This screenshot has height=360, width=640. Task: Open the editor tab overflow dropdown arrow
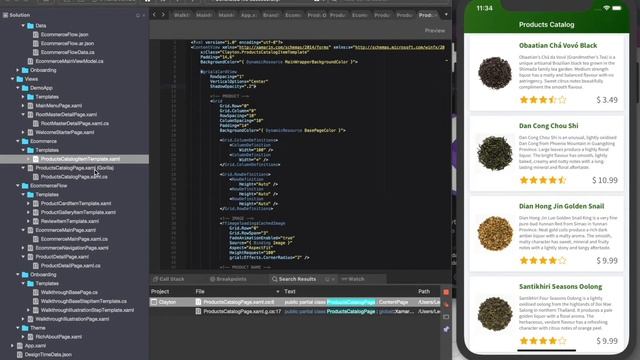tap(446, 15)
